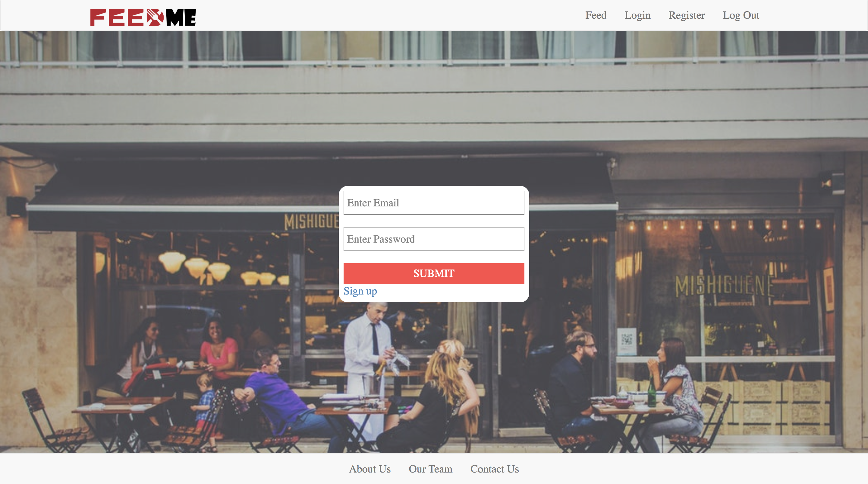Click the red SUBMIT action button
This screenshot has width=868, height=484.
tap(434, 274)
